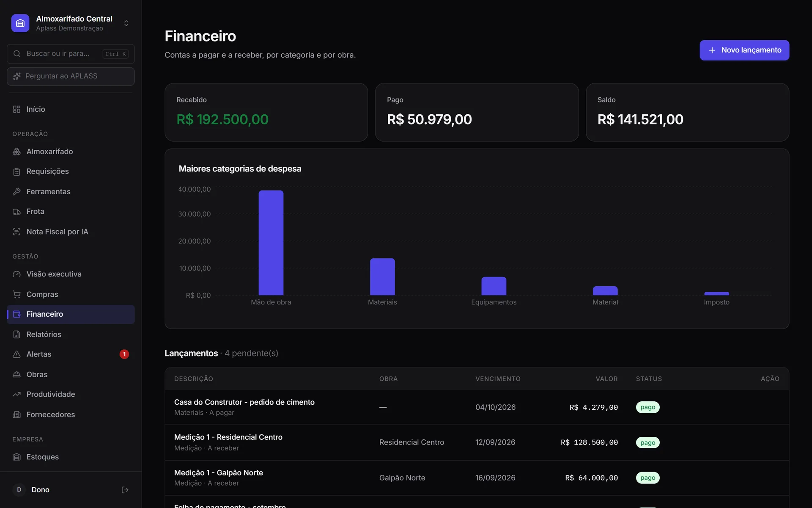Open Almoxarifado via its boxes icon

pyautogui.click(x=16, y=152)
